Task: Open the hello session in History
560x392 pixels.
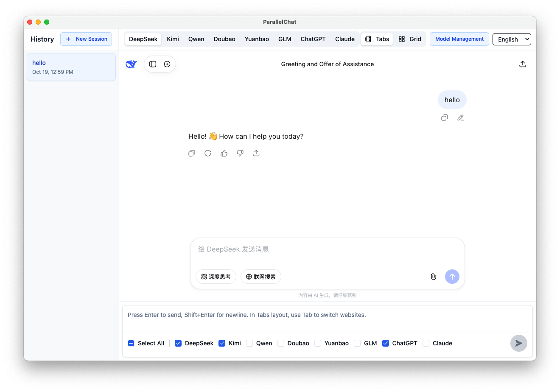Action: tap(71, 67)
